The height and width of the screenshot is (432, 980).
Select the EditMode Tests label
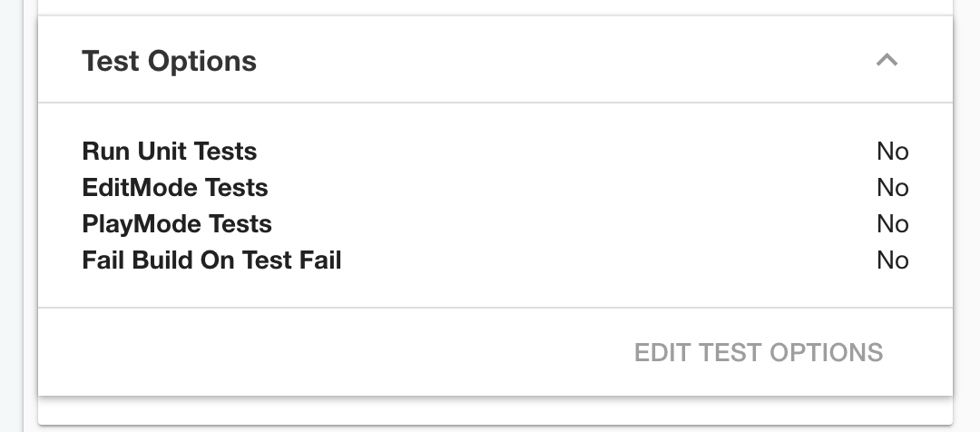click(x=175, y=188)
